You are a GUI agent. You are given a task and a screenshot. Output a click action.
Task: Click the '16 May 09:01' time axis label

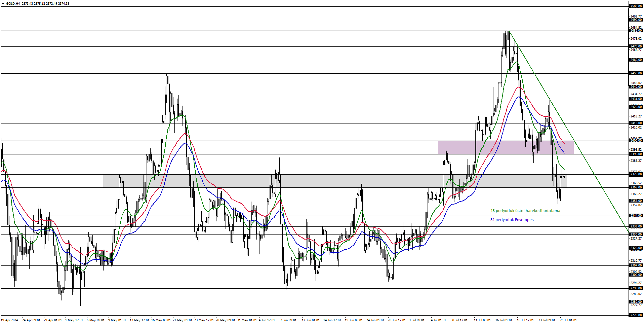161,320
